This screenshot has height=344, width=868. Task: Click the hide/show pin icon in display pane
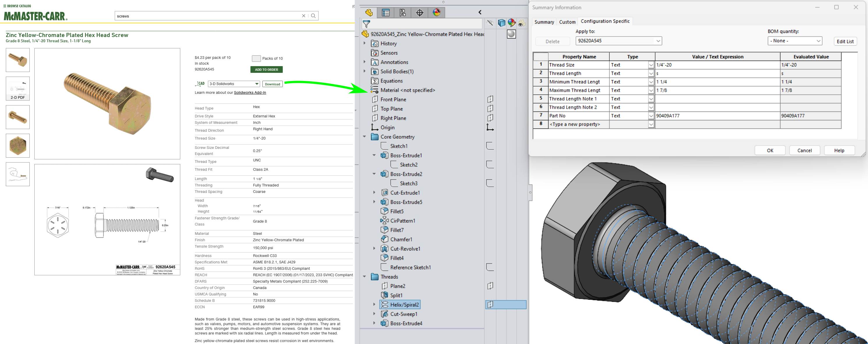pyautogui.click(x=490, y=23)
